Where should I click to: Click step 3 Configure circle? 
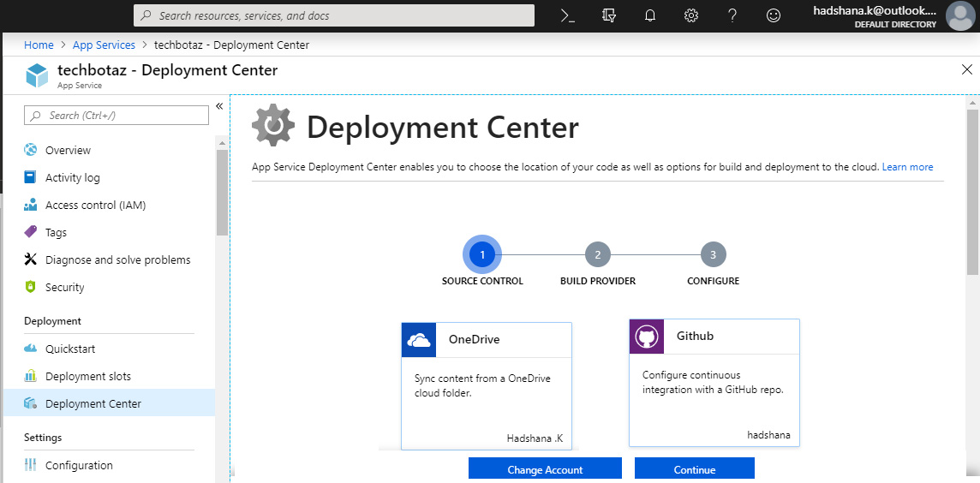click(713, 254)
